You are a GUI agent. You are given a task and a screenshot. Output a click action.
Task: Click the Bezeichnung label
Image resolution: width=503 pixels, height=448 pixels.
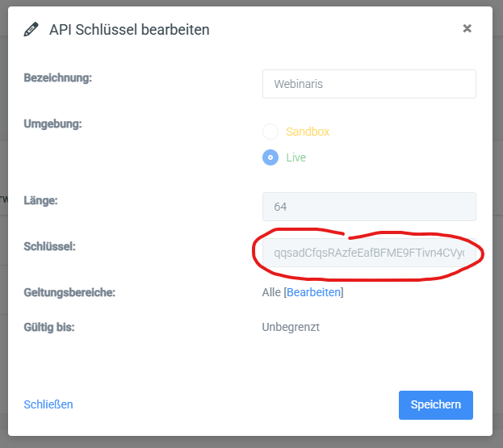58,78
